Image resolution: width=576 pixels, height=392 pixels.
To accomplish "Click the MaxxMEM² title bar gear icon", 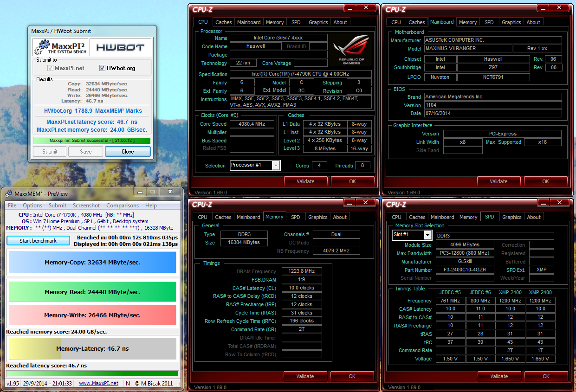I will 9,193.
